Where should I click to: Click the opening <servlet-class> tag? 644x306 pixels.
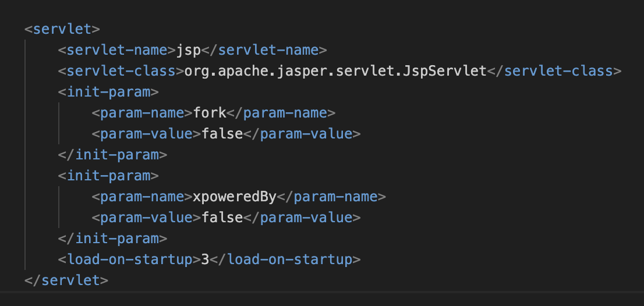(121, 71)
